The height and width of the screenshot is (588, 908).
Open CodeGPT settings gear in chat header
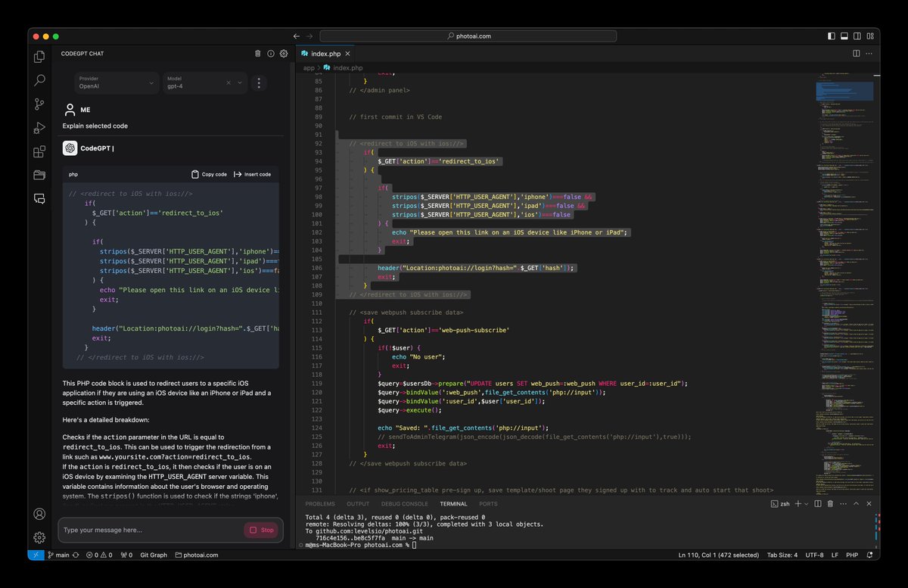284,54
